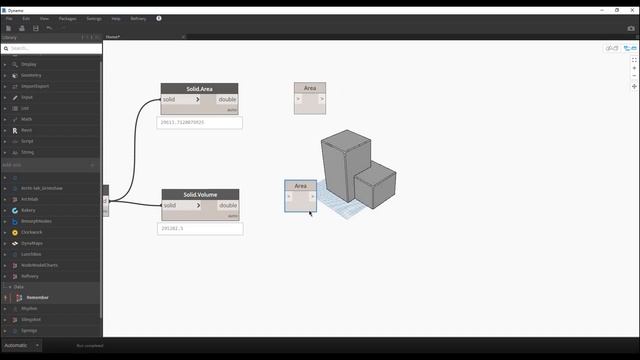The width and height of the screenshot is (640, 360).
Task: Click the Remember node icon
Action: click(x=19, y=298)
